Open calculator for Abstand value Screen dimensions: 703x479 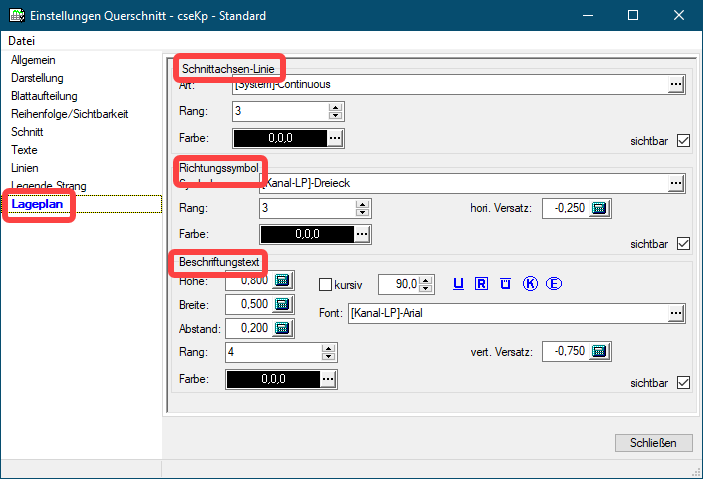point(282,327)
